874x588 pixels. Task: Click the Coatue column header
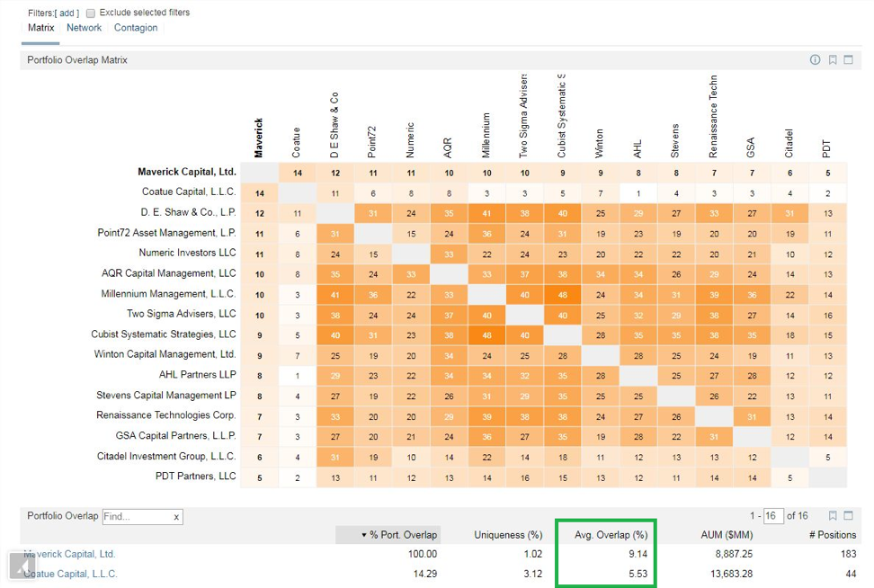coord(296,143)
